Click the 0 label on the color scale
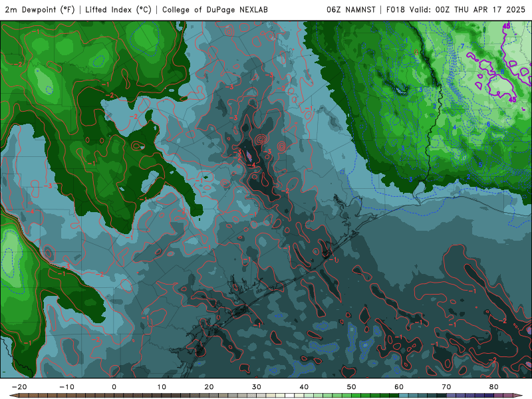The height and width of the screenshot is (399, 532). 114,387
